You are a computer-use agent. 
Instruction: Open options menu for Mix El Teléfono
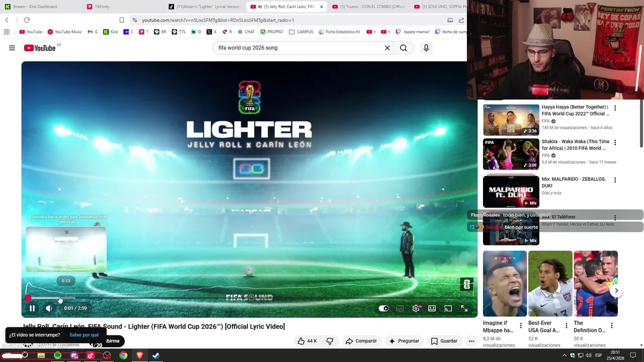pos(615,218)
